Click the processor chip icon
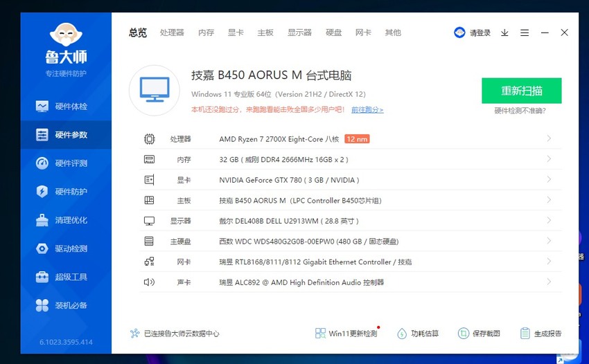 149,139
